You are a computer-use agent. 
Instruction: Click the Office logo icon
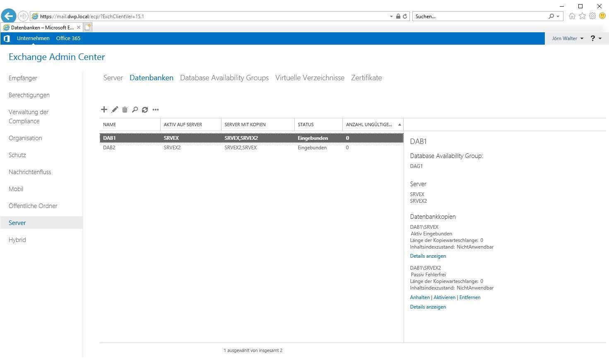tap(7, 38)
